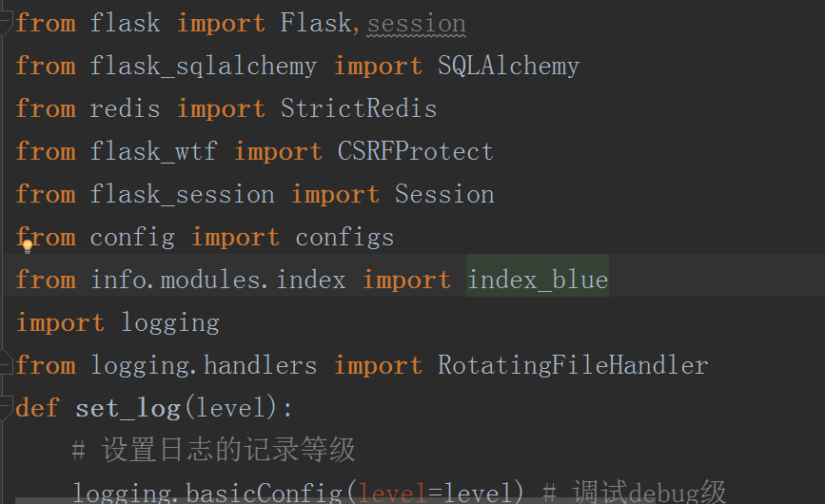The height and width of the screenshot is (504, 825).
Task: Place cursor on highlighted index_blue identifier
Action: (538, 280)
